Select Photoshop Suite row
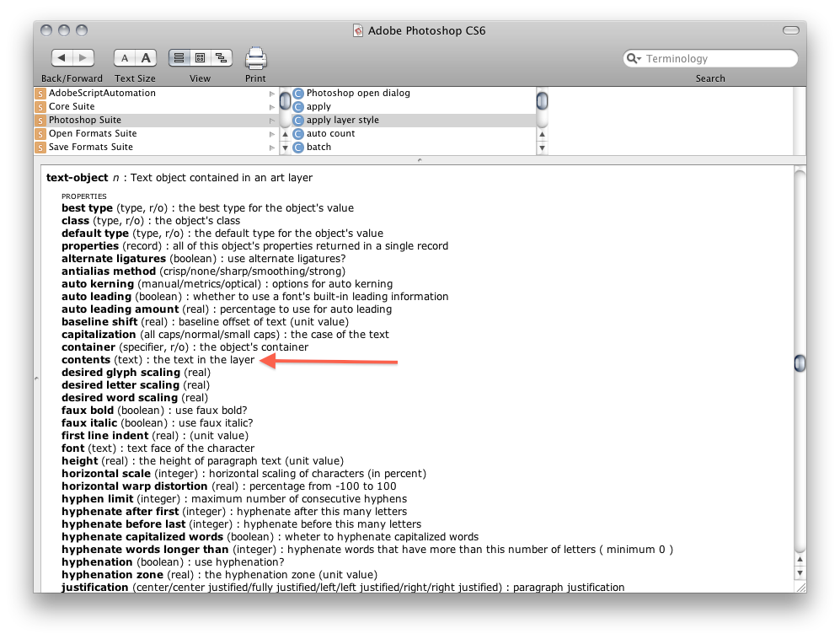This screenshot has width=840, height=639. (157, 120)
